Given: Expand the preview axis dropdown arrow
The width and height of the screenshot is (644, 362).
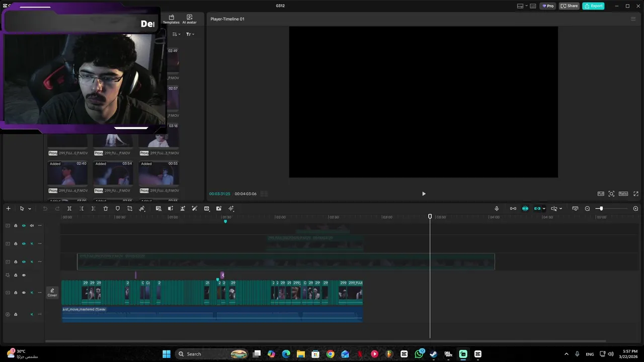Looking at the screenshot, I should (x=560, y=209).
